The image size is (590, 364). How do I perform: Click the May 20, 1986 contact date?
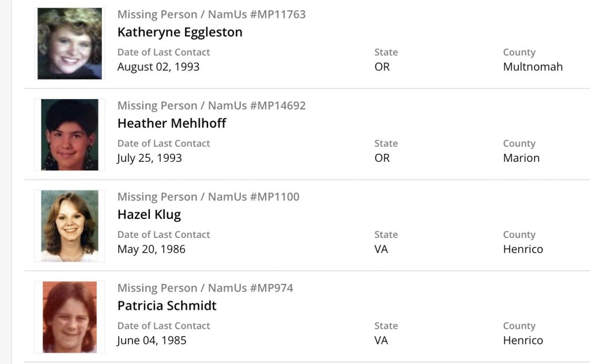152,249
